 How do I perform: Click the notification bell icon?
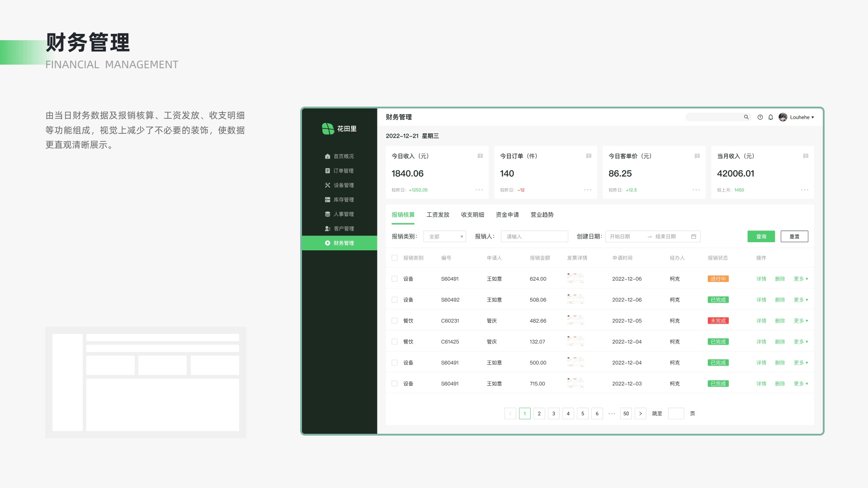click(771, 117)
